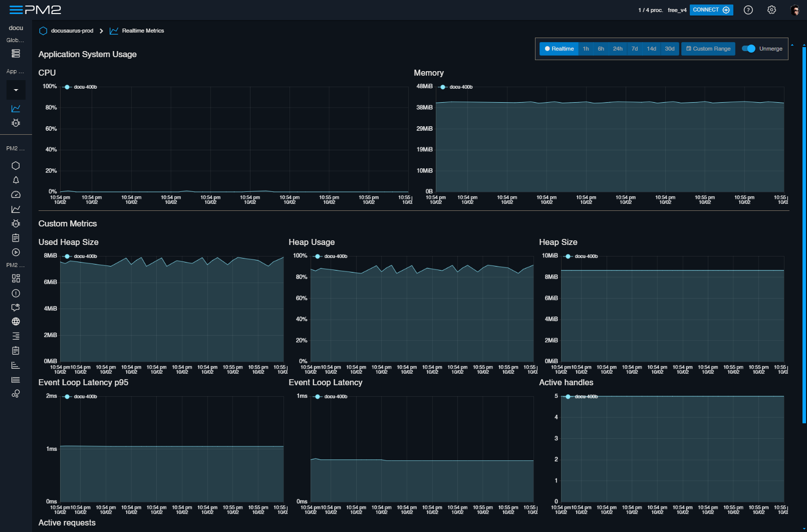Screen dimensions: 807x532
Task: Open the right-aligned lines icon in sidebar
Action: (x=16, y=336)
